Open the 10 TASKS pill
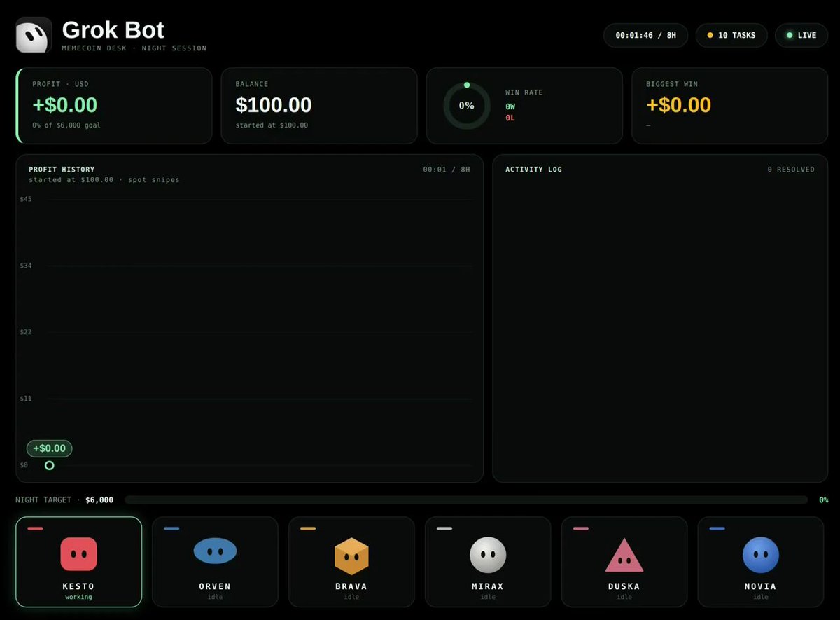 731,35
